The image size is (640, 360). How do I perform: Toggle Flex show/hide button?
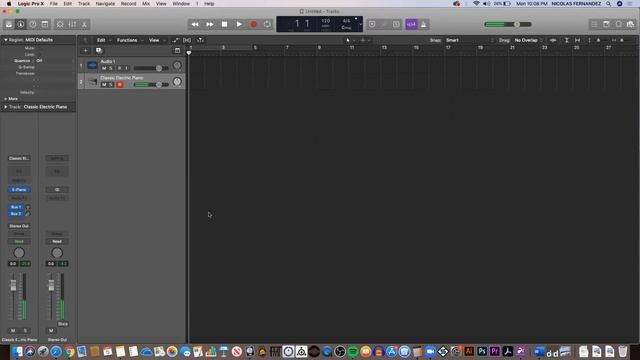pos(187,40)
